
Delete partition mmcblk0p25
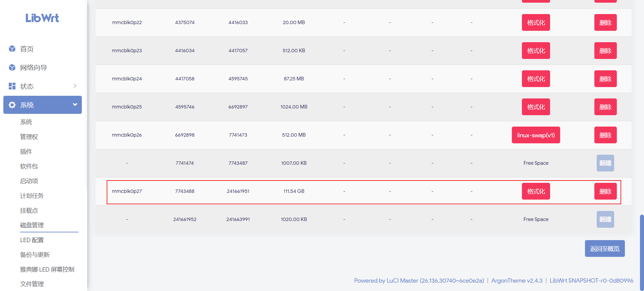(x=605, y=107)
